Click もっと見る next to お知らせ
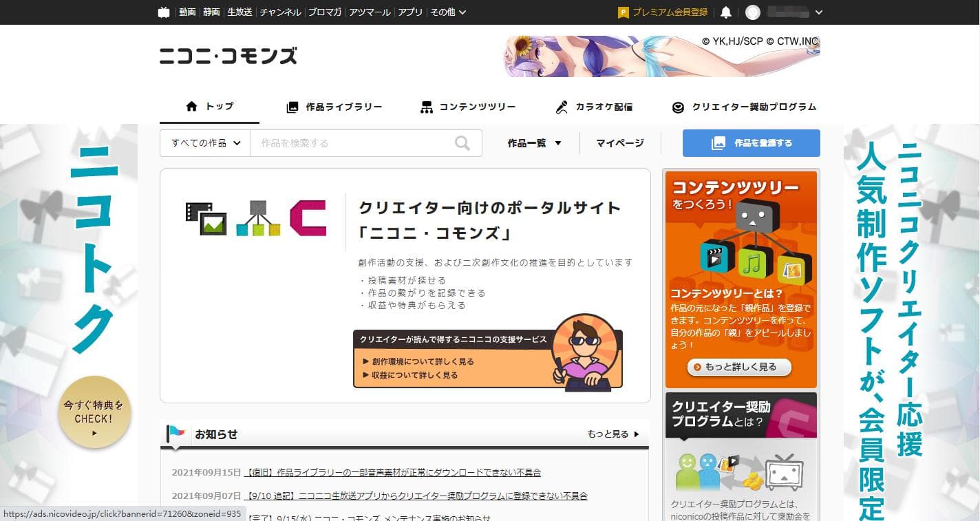 (x=612, y=434)
